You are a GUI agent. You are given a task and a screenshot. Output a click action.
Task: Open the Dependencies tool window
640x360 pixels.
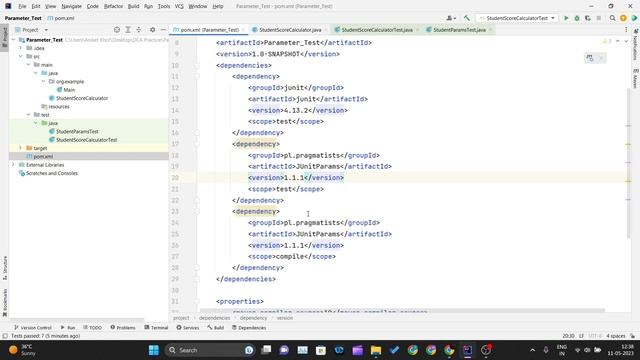pyautogui.click(x=249, y=328)
